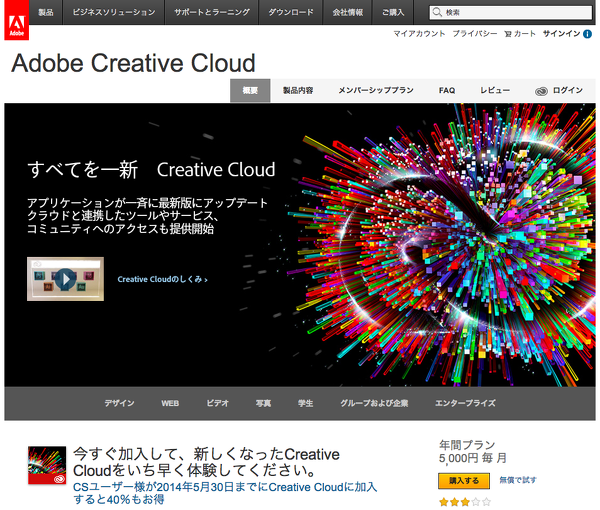Open the CSユーザー様 40%もお得 offer link

point(225,493)
